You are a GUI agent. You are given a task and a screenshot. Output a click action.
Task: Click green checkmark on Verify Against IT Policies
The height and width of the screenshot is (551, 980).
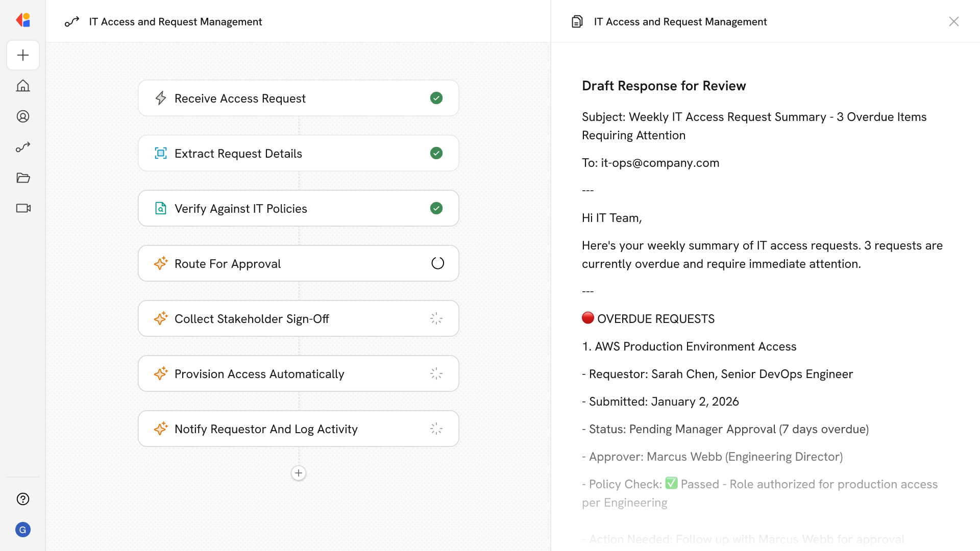click(x=436, y=208)
